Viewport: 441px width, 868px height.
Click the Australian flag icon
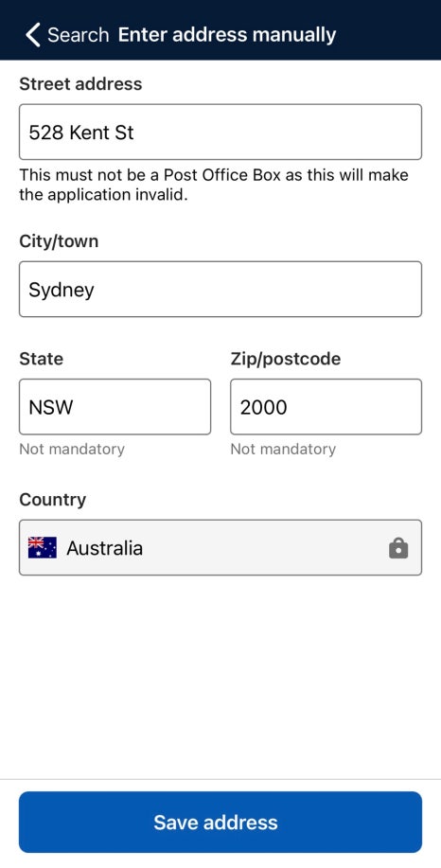tap(43, 547)
